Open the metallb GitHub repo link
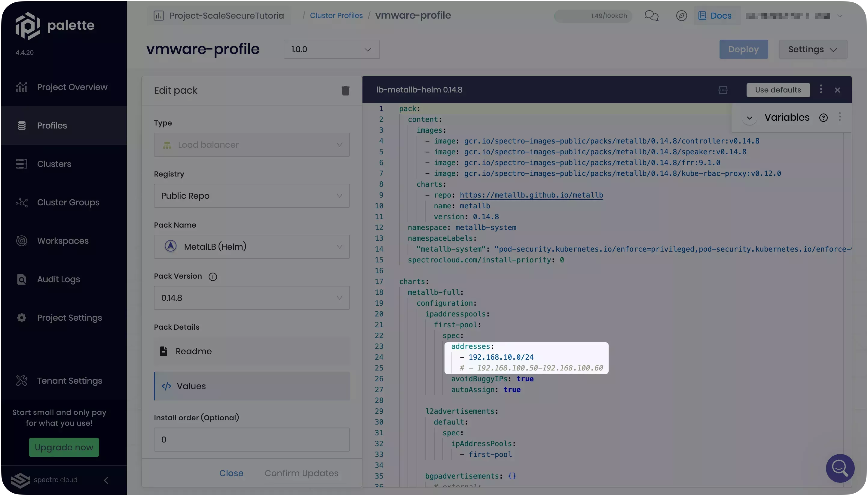This screenshot has height=496, width=868. 531,195
